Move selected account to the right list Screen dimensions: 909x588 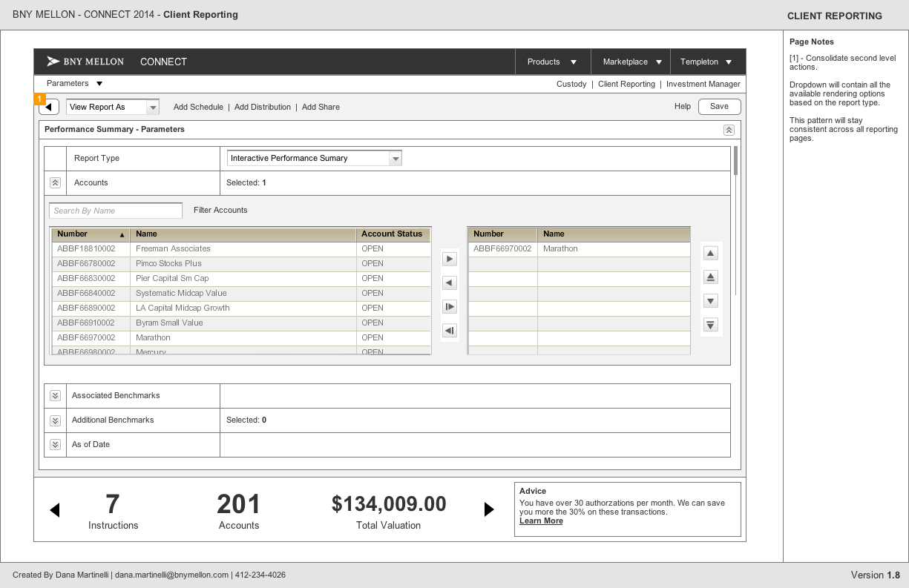[450, 260]
